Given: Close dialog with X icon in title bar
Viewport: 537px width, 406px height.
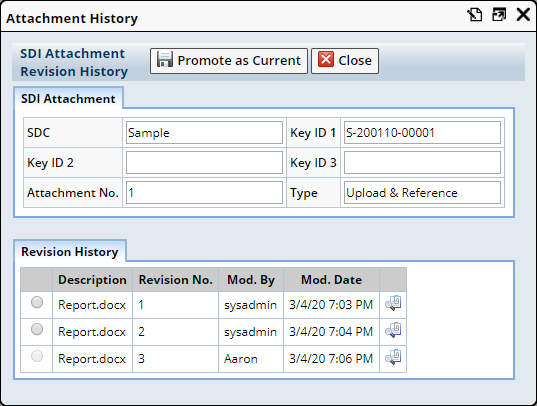Looking at the screenshot, I should tap(523, 15).
